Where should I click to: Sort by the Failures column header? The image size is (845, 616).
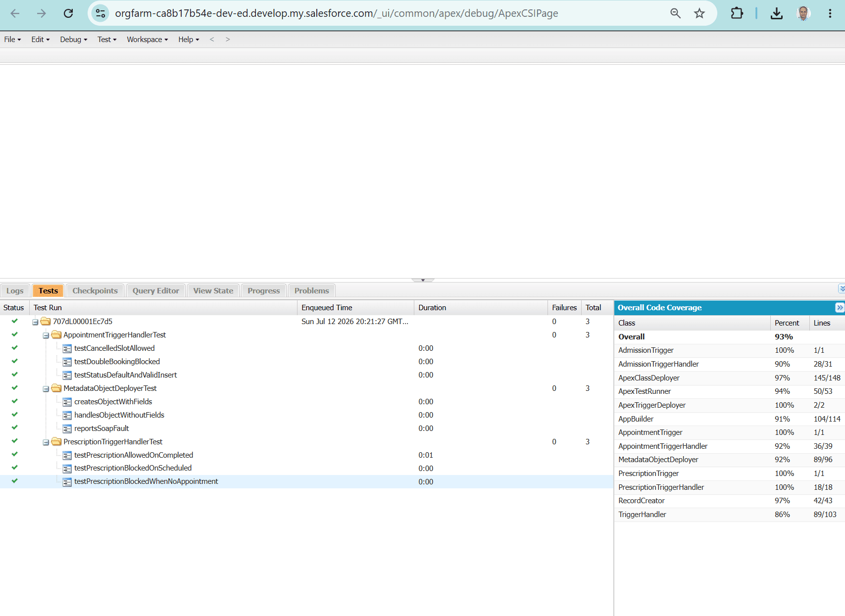[x=564, y=308]
